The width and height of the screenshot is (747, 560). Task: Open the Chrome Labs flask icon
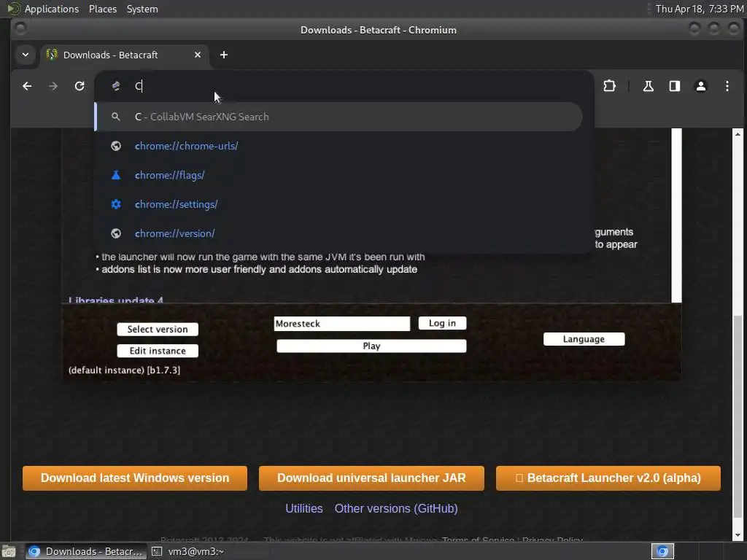648,86
